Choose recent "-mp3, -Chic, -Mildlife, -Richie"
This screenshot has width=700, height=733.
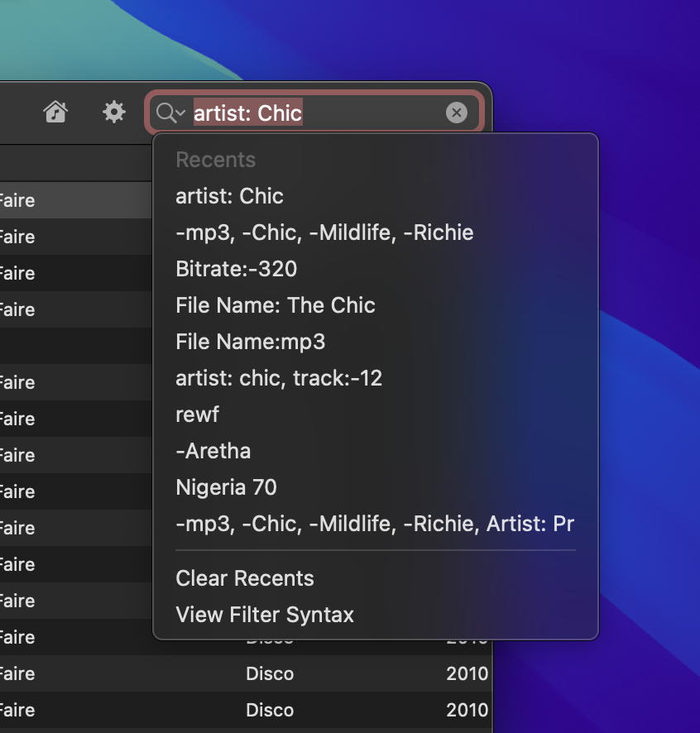tap(324, 232)
